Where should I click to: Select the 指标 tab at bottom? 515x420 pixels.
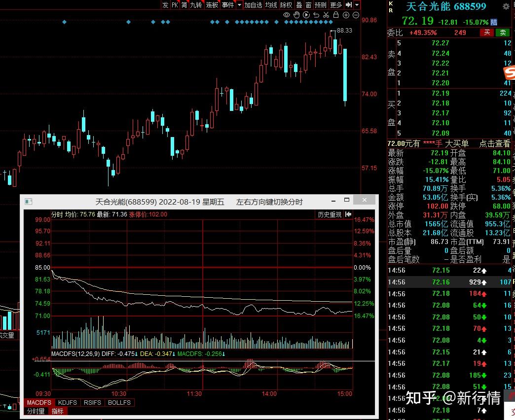58,411
